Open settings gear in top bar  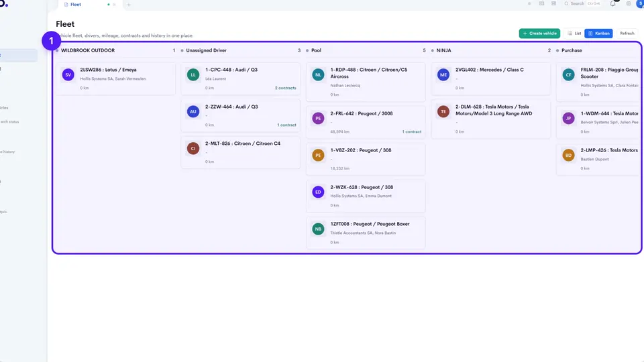(x=629, y=4)
